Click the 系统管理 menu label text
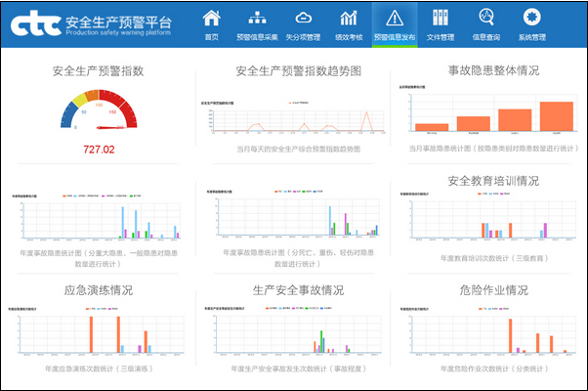 pos(531,37)
